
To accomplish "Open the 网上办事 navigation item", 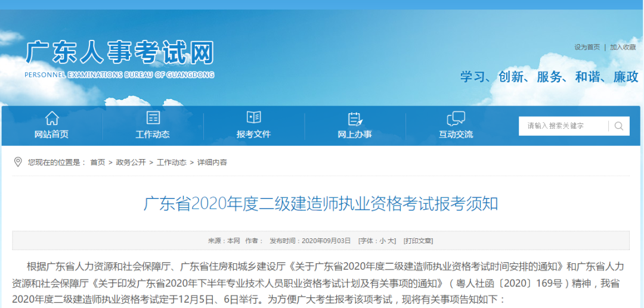I will [x=355, y=135].
